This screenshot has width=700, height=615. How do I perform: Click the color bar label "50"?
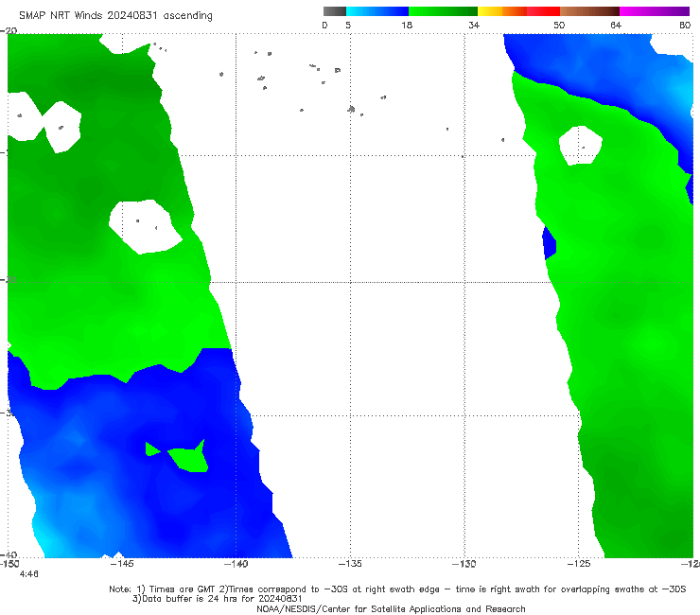tap(559, 26)
